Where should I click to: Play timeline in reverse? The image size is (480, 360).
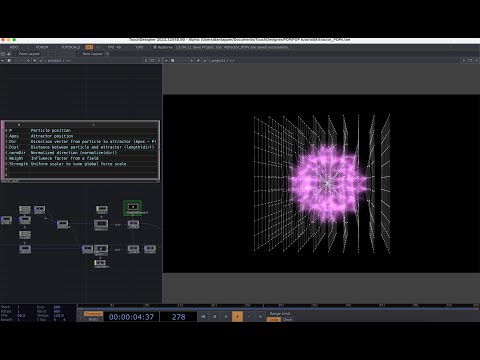point(226,317)
